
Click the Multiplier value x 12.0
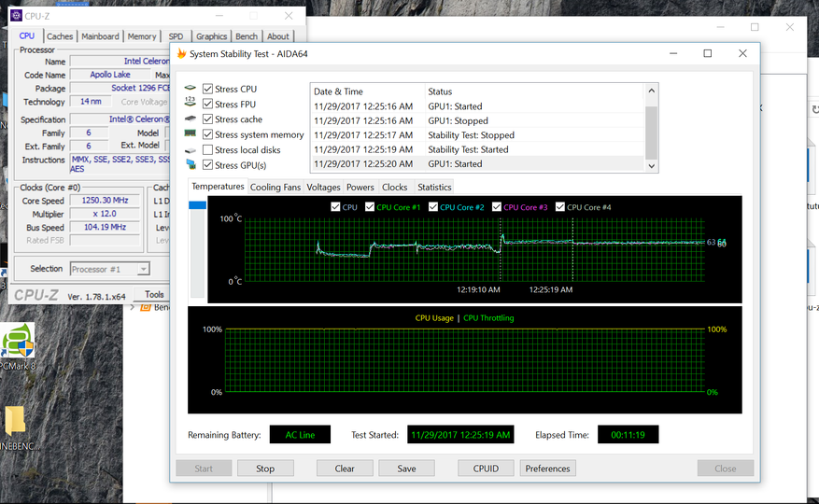105,214
